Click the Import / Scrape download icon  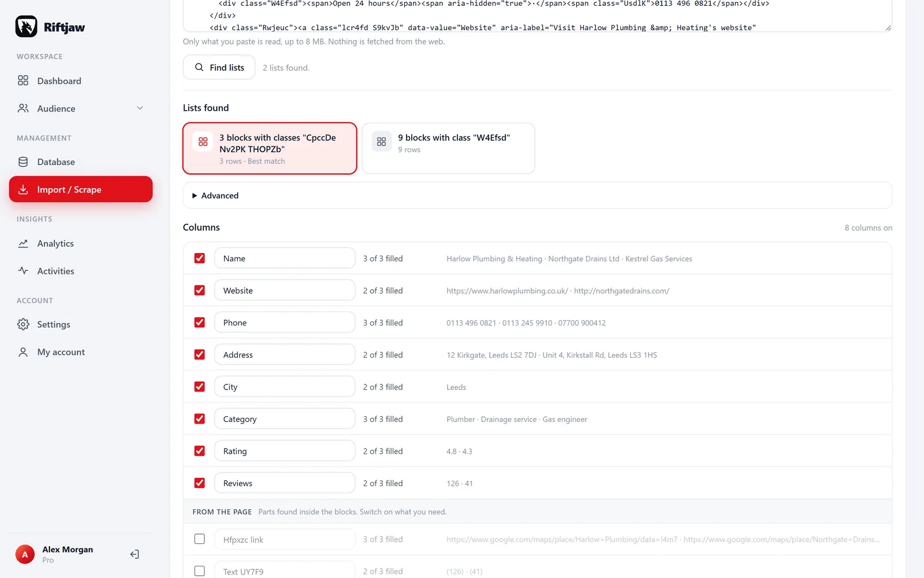(x=23, y=190)
